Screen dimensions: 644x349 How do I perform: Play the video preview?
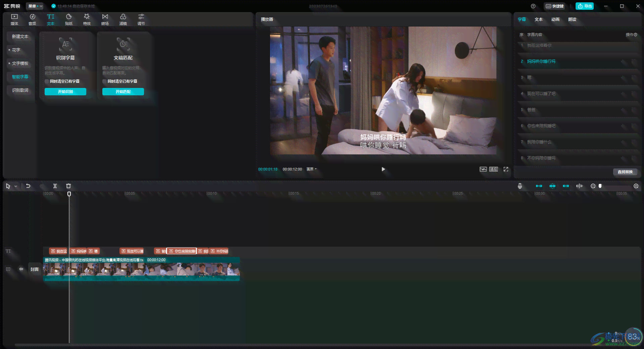(x=383, y=169)
